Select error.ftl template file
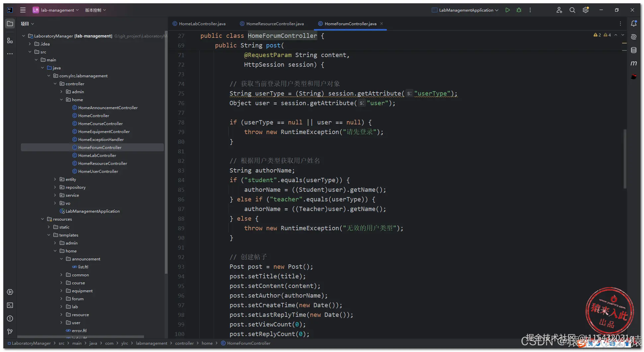Viewport: 644px width, 352px height. [76, 330]
